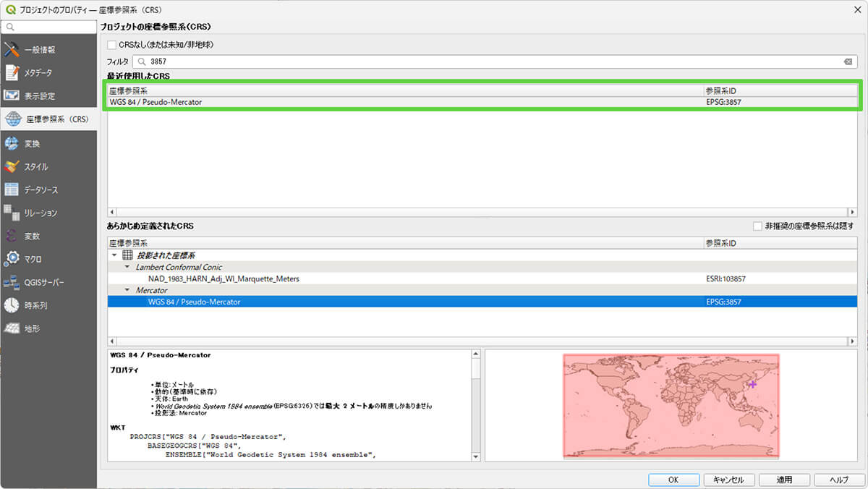Select WGS 84 / Pseudo-Mercator in predefined CRS tree
868x489 pixels.
482,302
